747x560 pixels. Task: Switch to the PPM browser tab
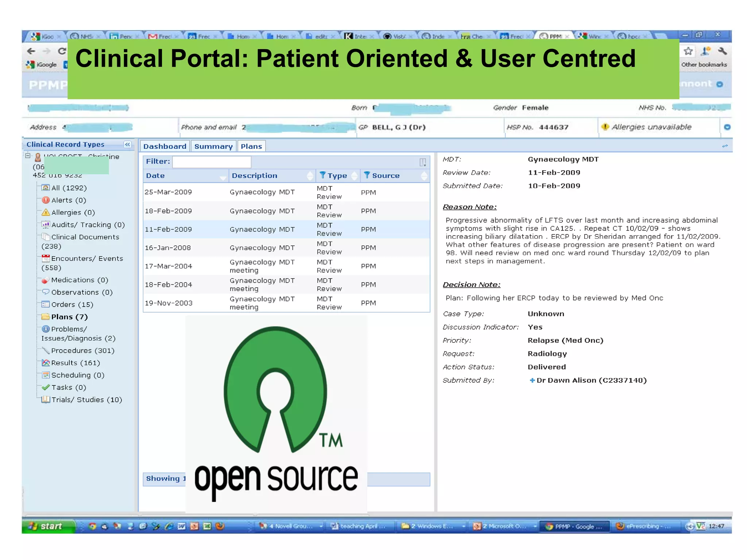coord(554,36)
